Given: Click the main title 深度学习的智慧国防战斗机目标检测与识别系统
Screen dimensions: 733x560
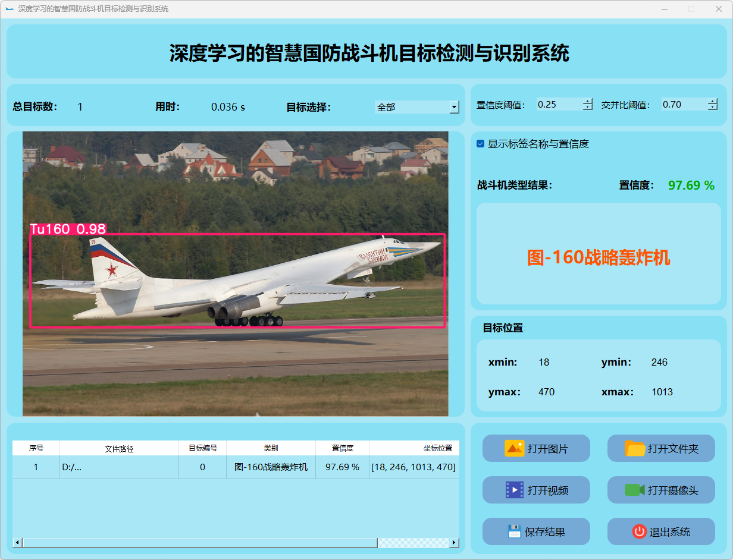Looking at the screenshot, I should (x=369, y=53).
